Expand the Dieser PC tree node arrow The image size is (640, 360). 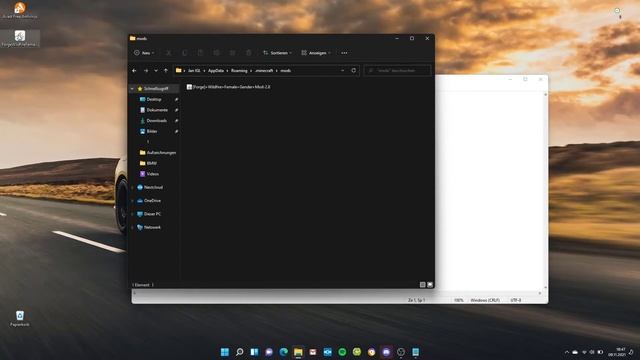132,214
